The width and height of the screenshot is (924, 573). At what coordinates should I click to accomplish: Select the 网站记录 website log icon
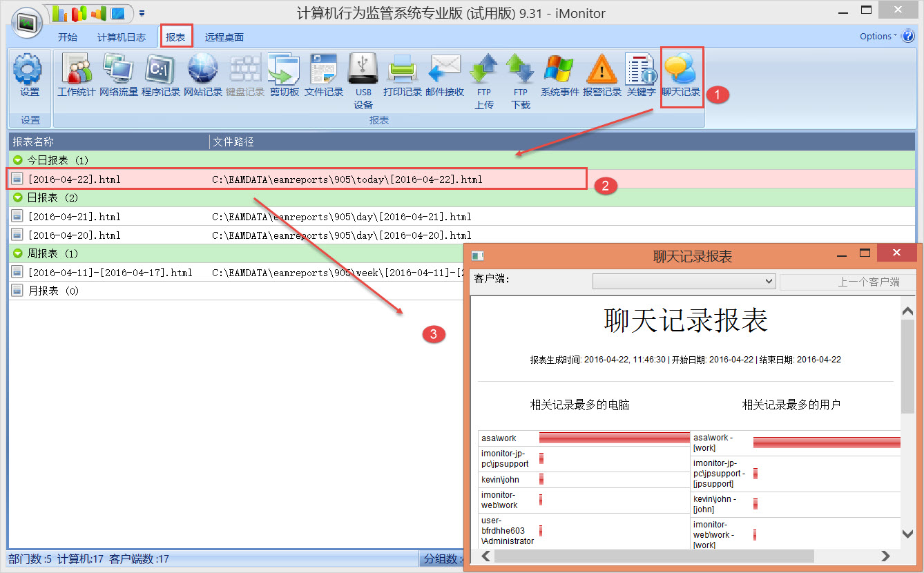[x=203, y=75]
